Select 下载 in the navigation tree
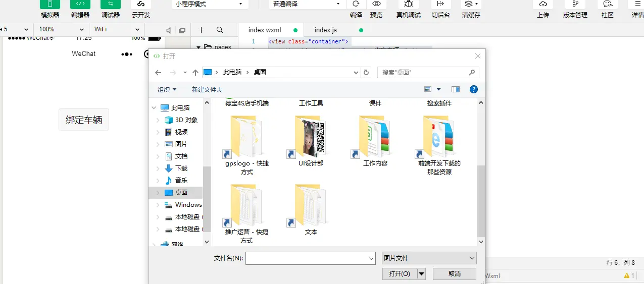The image size is (644, 284). coord(181,168)
